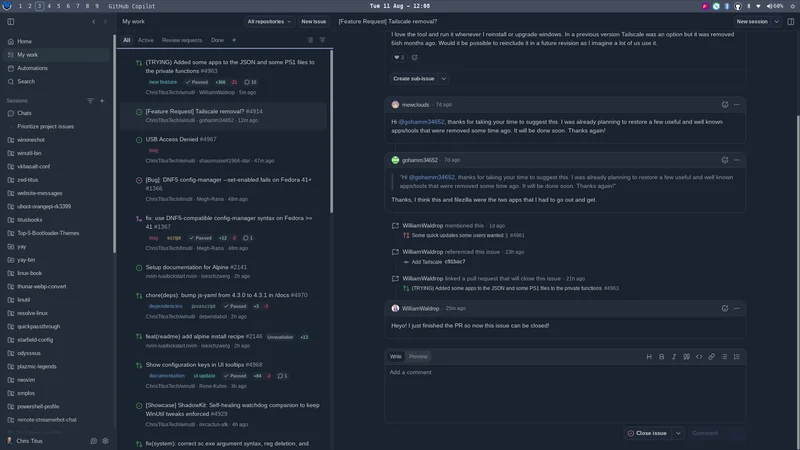800x450 pixels.
Task: Open My work in the sidebar
Action: [x=56, y=55]
